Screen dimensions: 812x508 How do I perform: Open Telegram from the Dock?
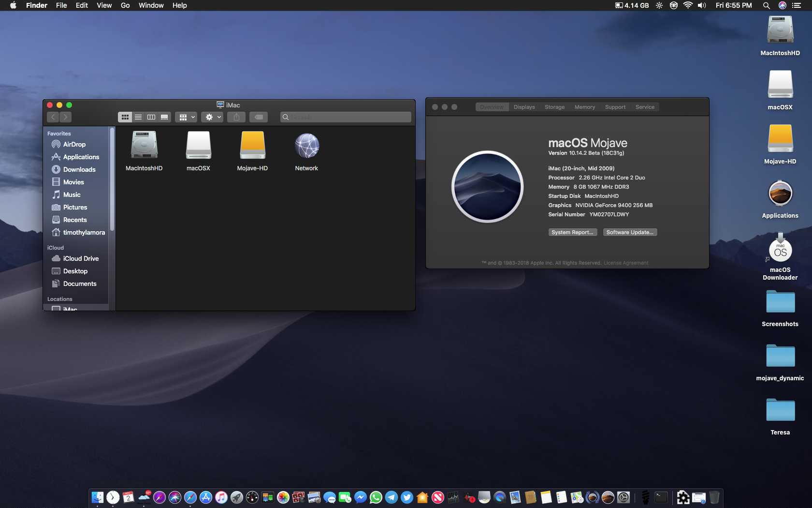pos(391,497)
